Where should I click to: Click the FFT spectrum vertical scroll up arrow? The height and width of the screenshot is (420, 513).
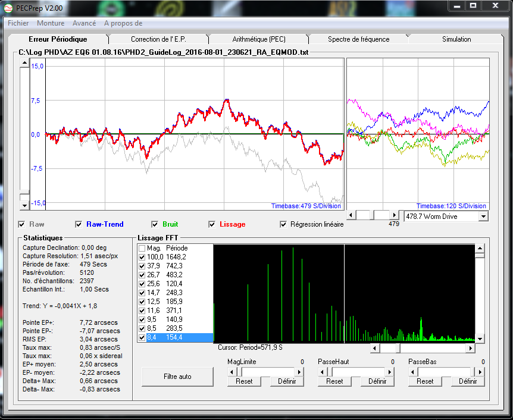tap(480, 248)
